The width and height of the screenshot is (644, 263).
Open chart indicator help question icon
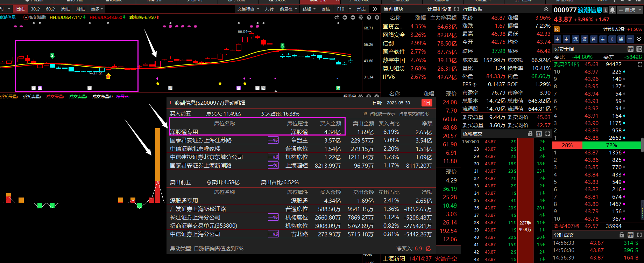coord(369,17)
